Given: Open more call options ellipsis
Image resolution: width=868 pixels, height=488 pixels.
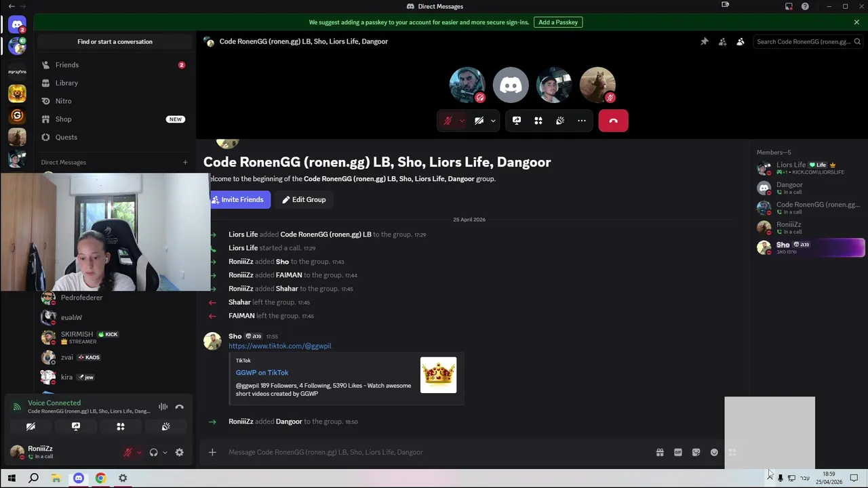Looking at the screenshot, I should click(x=582, y=121).
